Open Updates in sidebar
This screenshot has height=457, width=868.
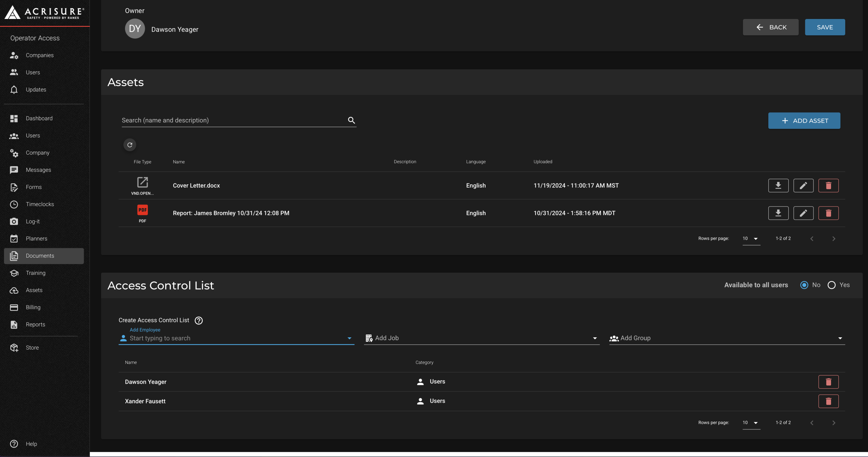[44, 90]
